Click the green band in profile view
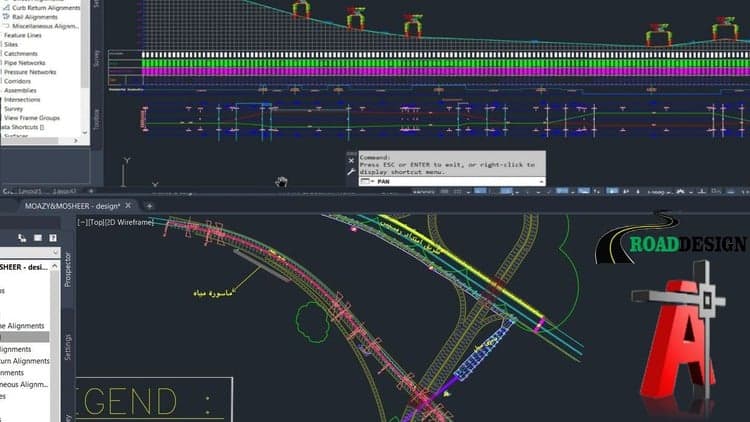 click(446, 63)
